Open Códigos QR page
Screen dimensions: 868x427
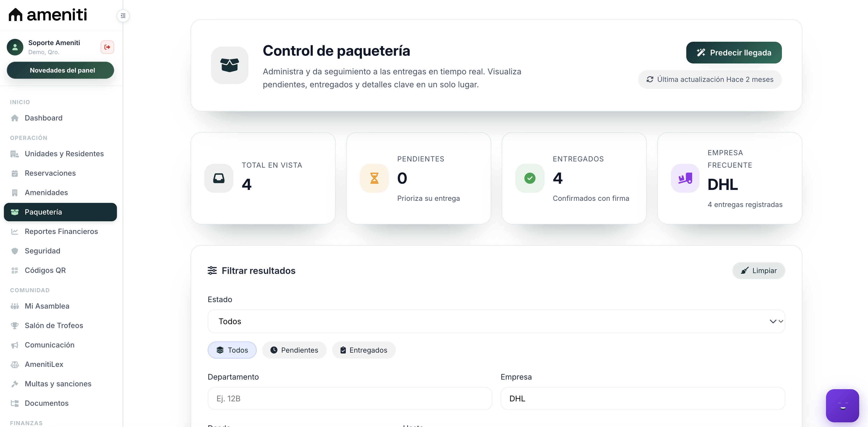click(x=60, y=271)
